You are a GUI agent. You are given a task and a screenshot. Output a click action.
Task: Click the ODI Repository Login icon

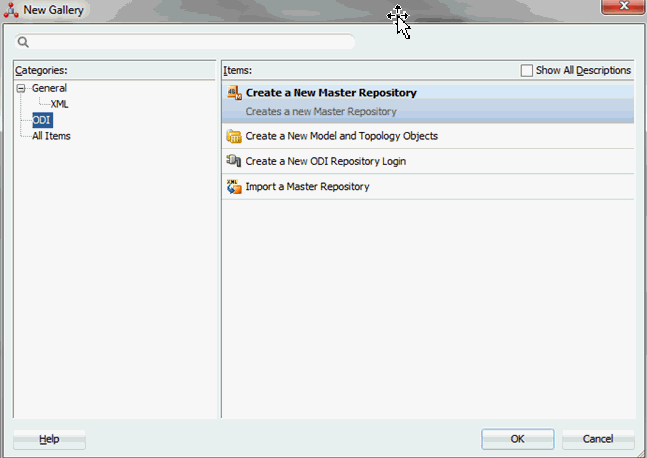pyautogui.click(x=234, y=161)
